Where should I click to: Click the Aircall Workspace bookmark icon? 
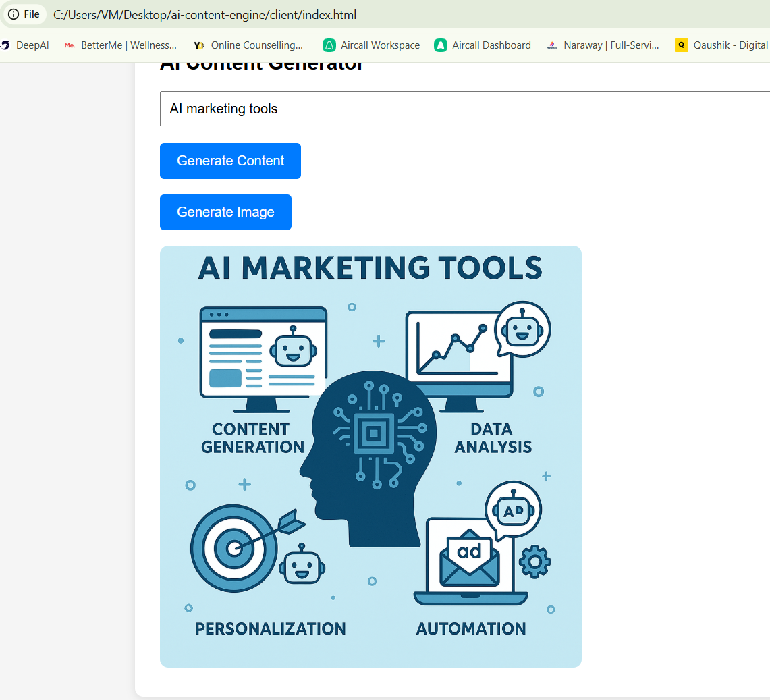(x=329, y=45)
